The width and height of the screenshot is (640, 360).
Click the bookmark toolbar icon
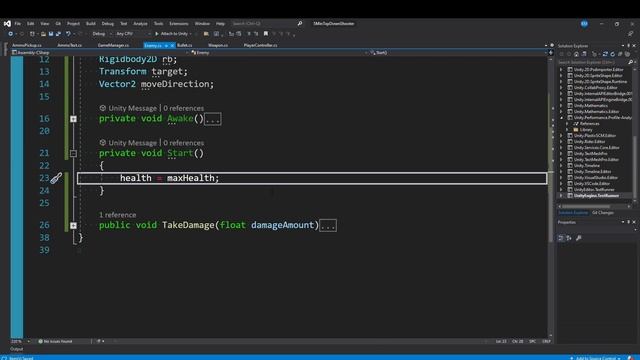pyautogui.click(x=266, y=34)
